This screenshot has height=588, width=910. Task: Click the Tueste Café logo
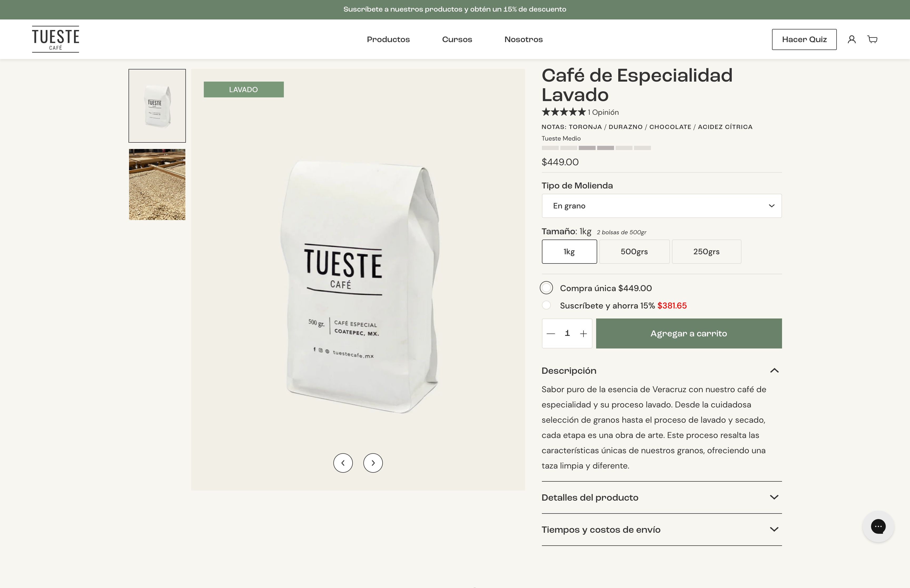pyautogui.click(x=55, y=39)
